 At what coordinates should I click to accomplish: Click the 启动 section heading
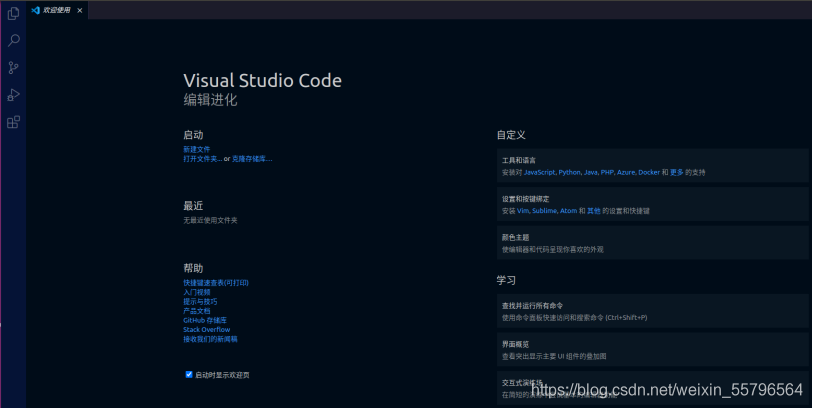click(x=193, y=135)
